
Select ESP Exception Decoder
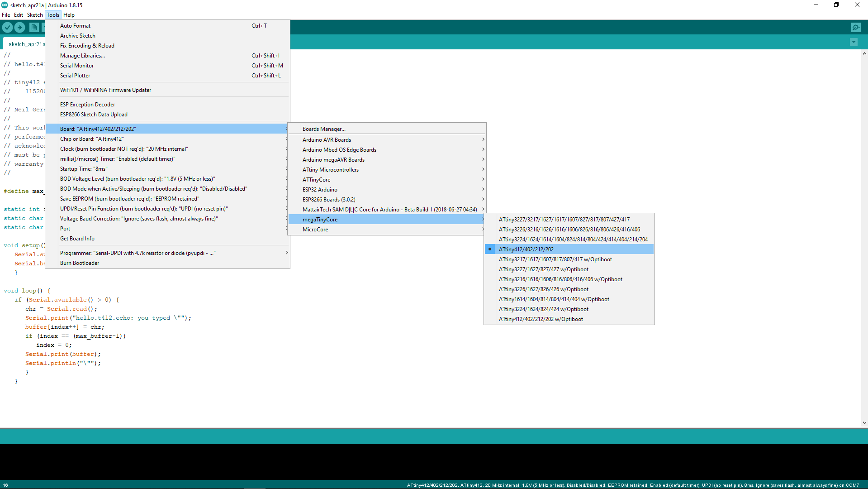tap(167, 105)
